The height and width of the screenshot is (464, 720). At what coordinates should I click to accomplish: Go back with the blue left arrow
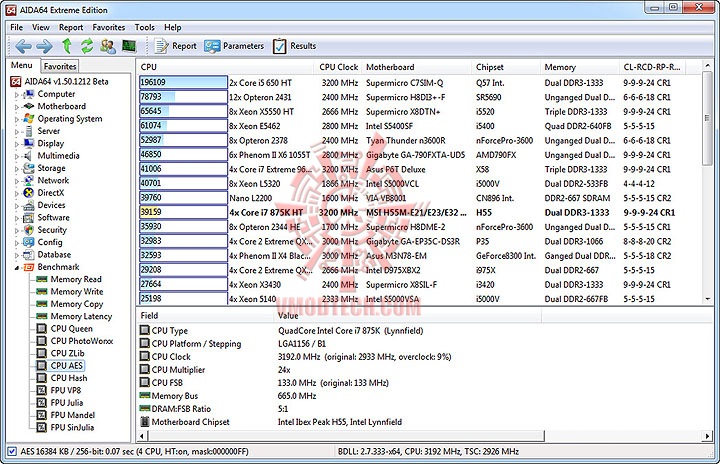23,46
